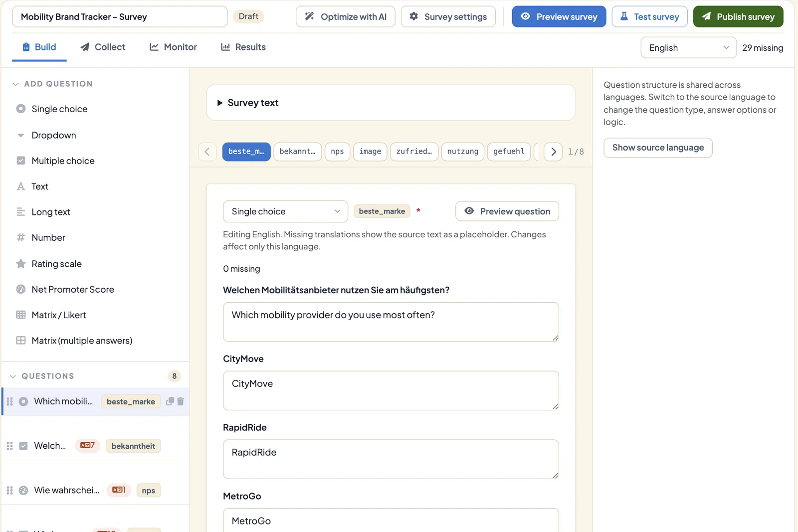Viewport: 798px width, 532px height.
Task: Select the nps question tab
Action: pos(337,152)
